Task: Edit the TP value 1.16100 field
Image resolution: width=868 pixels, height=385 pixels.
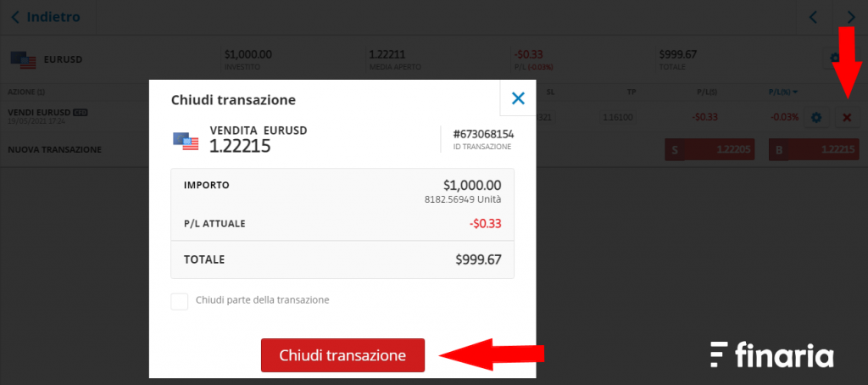Action: point(617,117)
